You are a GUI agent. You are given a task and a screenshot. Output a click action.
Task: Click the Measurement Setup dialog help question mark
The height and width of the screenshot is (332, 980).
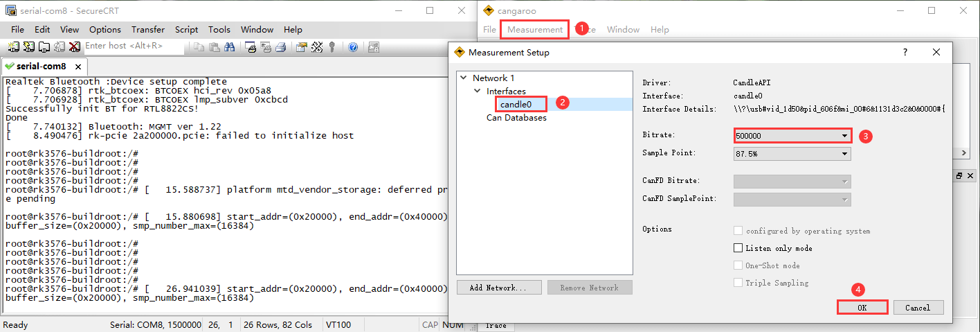point(905,52)
